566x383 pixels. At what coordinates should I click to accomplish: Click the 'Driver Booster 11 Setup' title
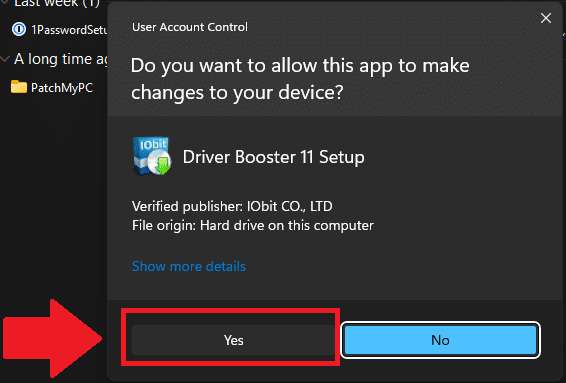click(274, 157)
